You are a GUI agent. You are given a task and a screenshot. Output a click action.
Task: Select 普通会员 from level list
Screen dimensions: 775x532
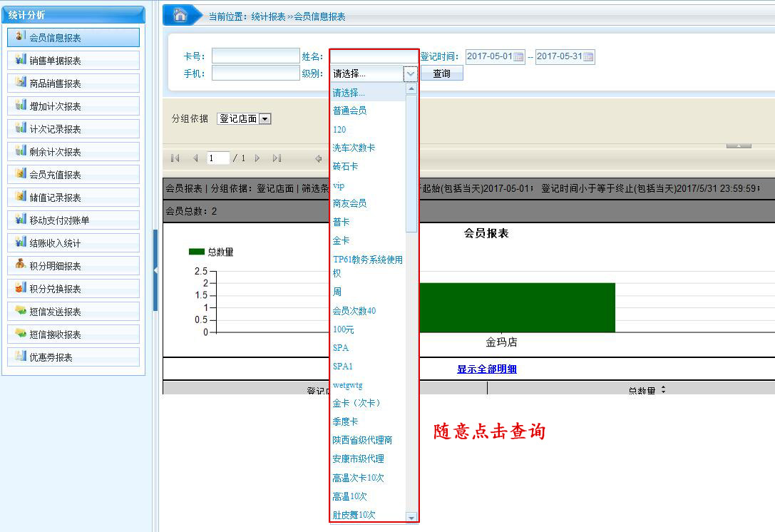point(350,111)
